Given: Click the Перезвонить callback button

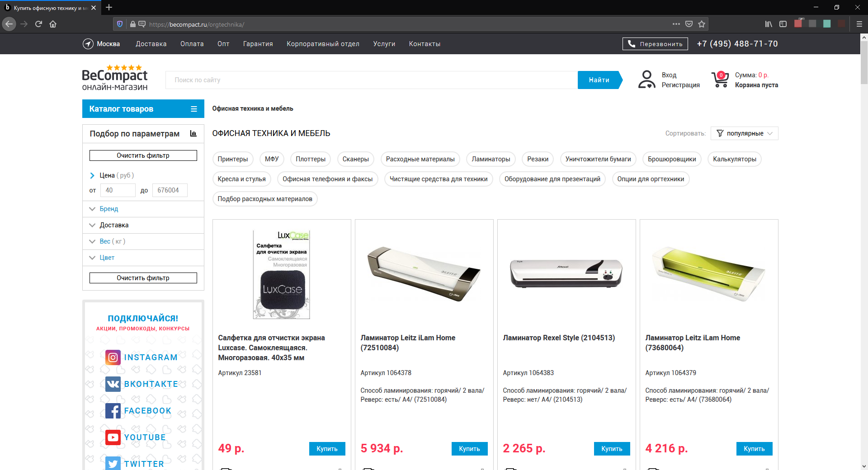Looking at the screenshot, I should click(x=655, y=44).
